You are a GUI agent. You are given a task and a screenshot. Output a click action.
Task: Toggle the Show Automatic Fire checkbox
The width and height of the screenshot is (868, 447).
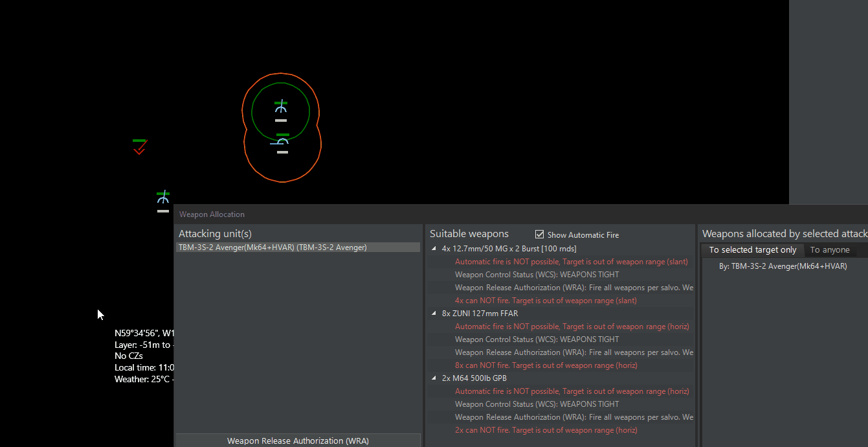coord(540,235)
